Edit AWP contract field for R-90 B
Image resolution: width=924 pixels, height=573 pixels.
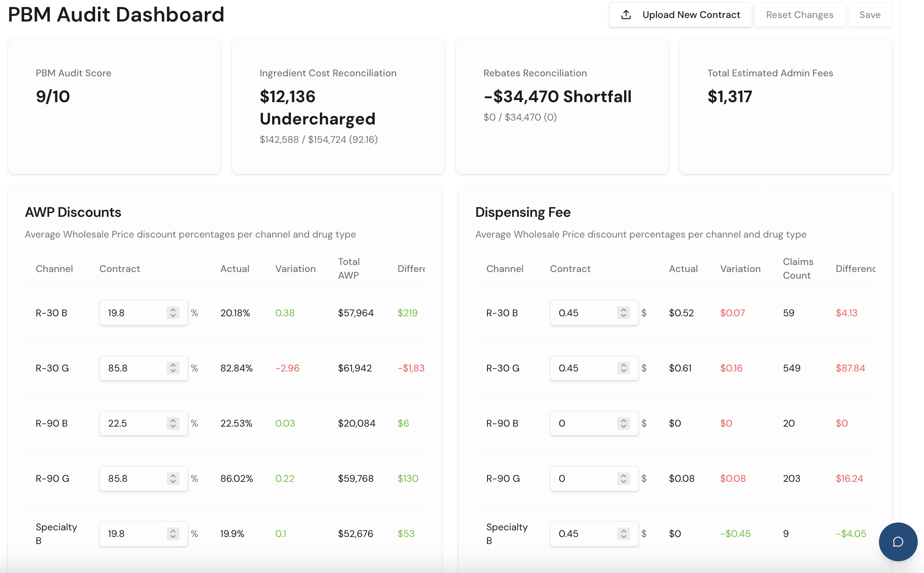tap(143, 423)
